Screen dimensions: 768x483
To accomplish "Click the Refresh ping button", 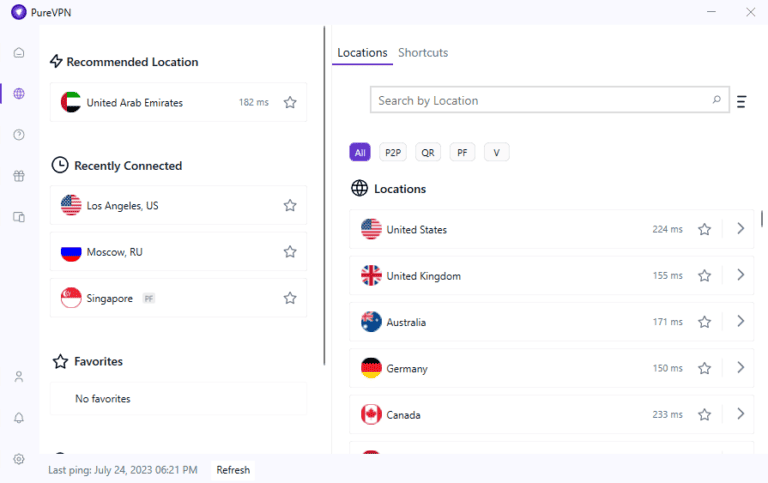I will 233,470.
